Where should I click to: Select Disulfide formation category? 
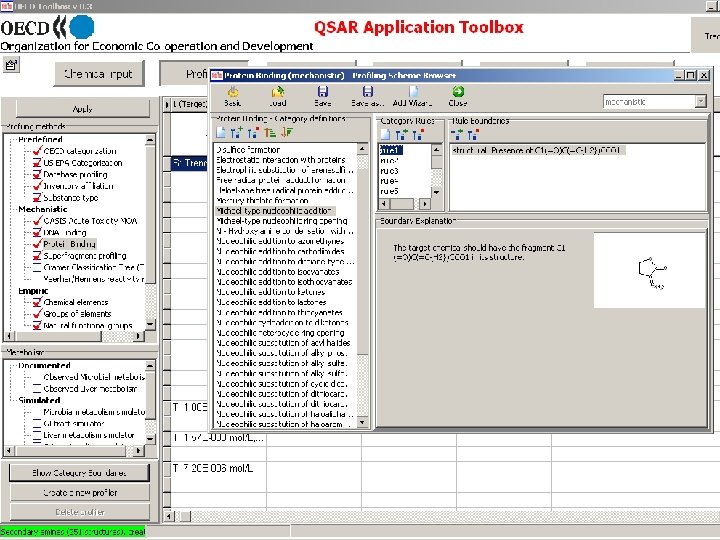[248, 150]
